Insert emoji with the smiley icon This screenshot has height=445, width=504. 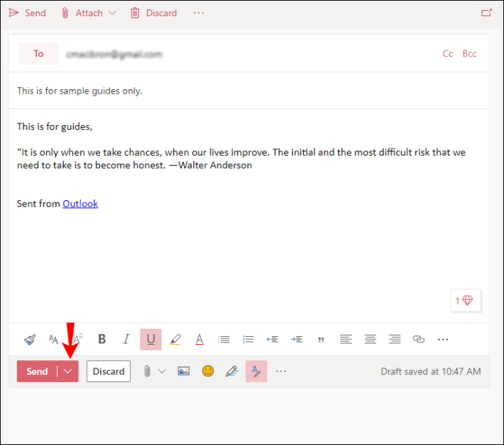click(208, 371)
